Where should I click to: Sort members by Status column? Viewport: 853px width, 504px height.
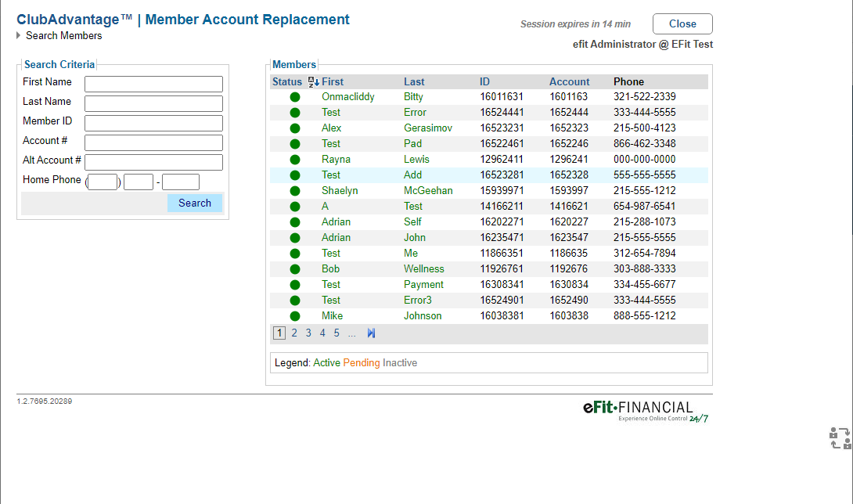coord(286,81)
